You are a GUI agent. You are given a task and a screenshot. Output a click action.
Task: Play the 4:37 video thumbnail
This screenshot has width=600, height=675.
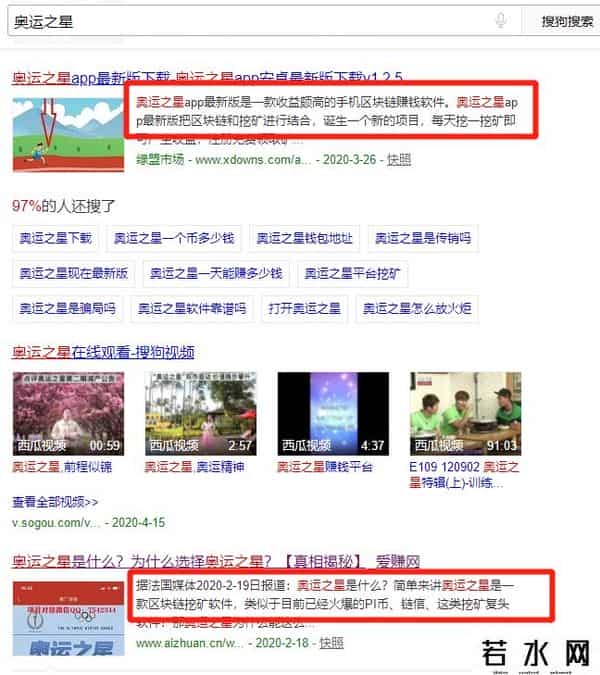click(x=333, y=414)
